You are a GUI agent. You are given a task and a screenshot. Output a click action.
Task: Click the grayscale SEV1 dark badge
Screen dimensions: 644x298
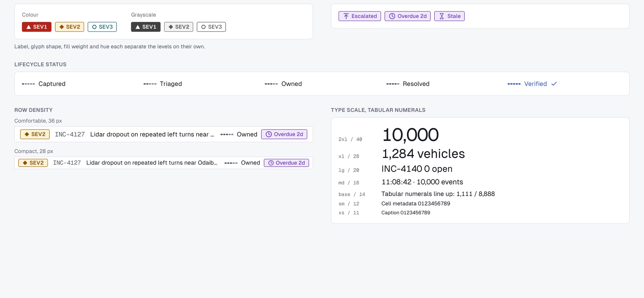click(146, 27)
